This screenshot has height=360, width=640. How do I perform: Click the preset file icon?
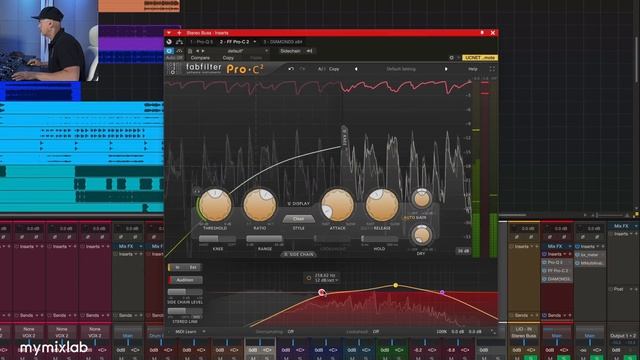point(190,51)
